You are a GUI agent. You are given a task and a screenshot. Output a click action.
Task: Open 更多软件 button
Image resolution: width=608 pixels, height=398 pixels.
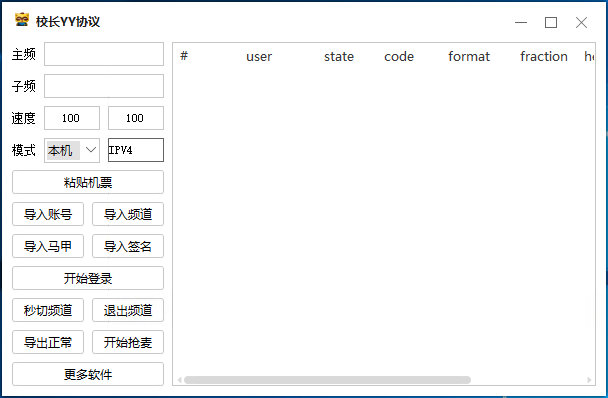click(88, 374)
